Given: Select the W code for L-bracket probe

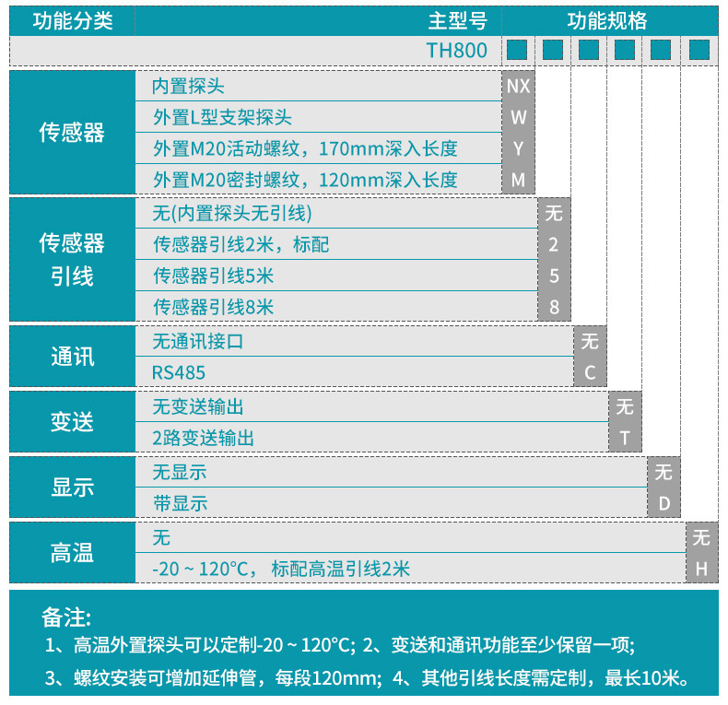Looking at the screenshot, I should pyautogui.click(x=518, y=117).
